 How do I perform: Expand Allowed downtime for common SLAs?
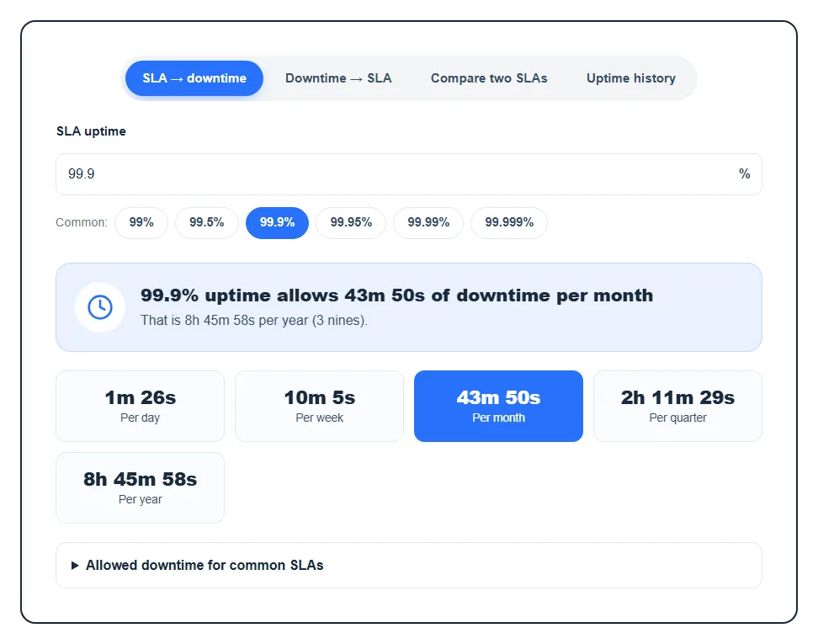[x=408, y=566]
